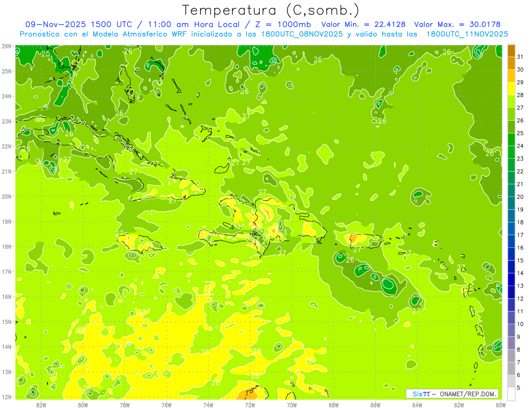532x411 pixels.
Task: Click the "21N" latitude axis label
Action: [7, 172]
